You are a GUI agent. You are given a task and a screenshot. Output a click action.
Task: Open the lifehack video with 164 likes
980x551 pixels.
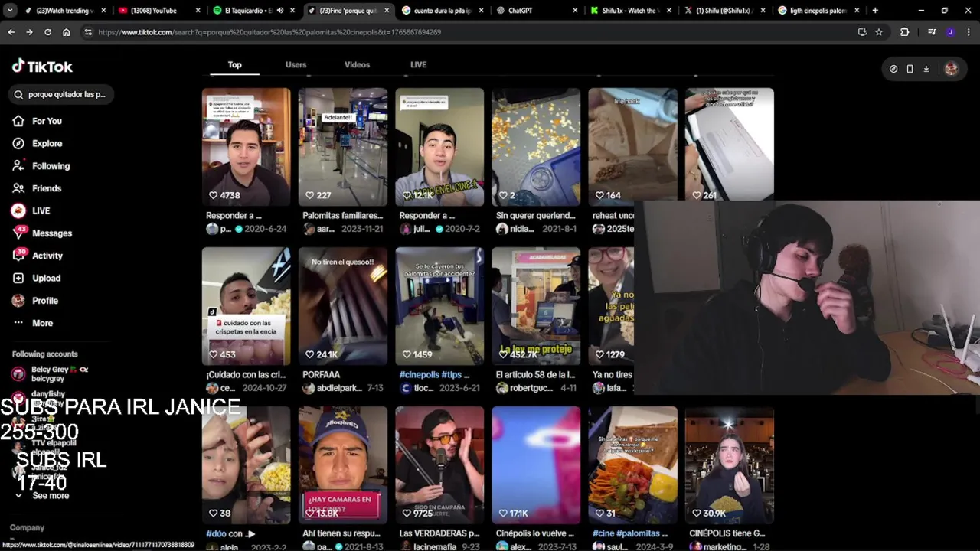tap(632, 147)
